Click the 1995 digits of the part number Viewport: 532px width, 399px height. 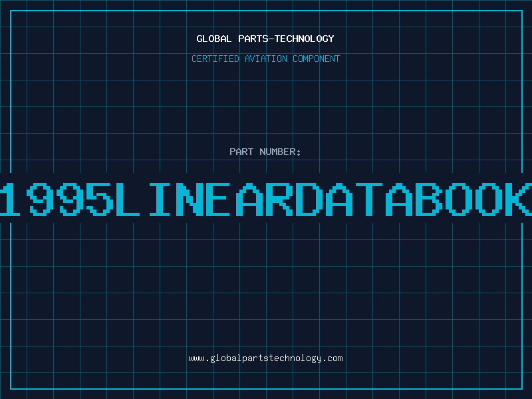pos(57,199)
